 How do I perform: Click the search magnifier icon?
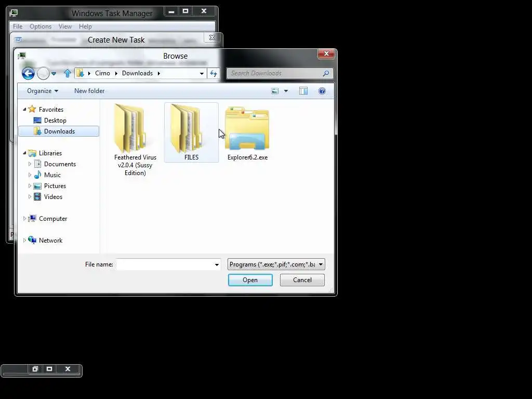pyautogui.click(x=326, y=73)
